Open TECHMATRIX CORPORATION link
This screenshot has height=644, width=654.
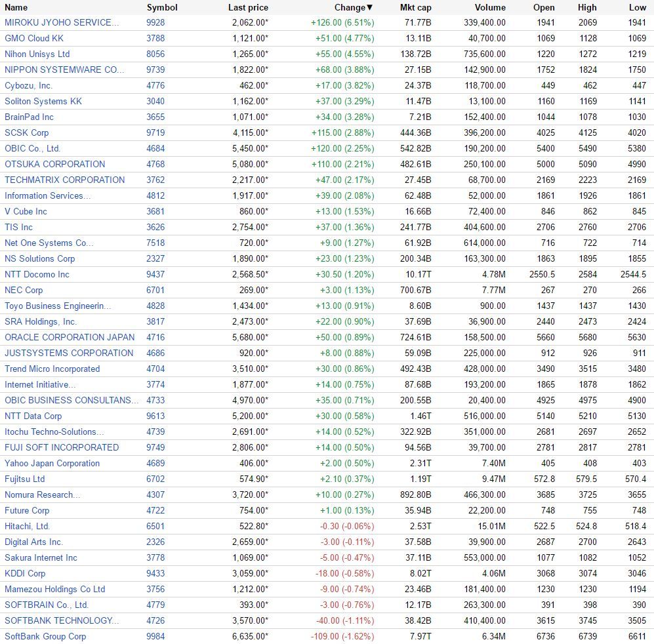[x=65, y=180]
